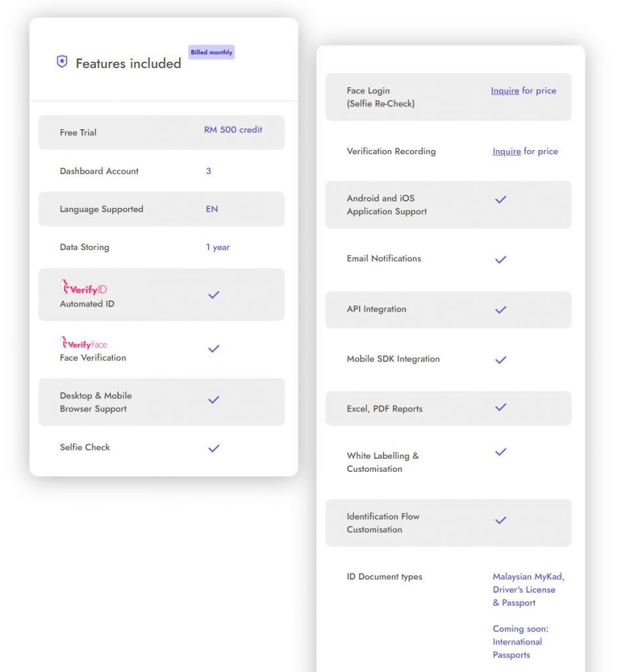Click the Identification Flow Customisation checkmark
This screenshot has height=672, width=634.
click(x=501, y=520)
